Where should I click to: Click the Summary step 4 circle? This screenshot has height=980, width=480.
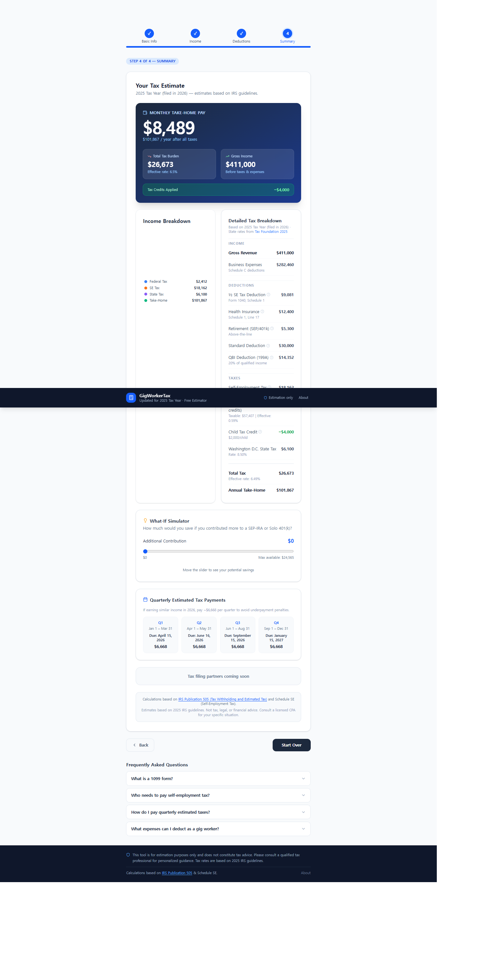point(287,33)
